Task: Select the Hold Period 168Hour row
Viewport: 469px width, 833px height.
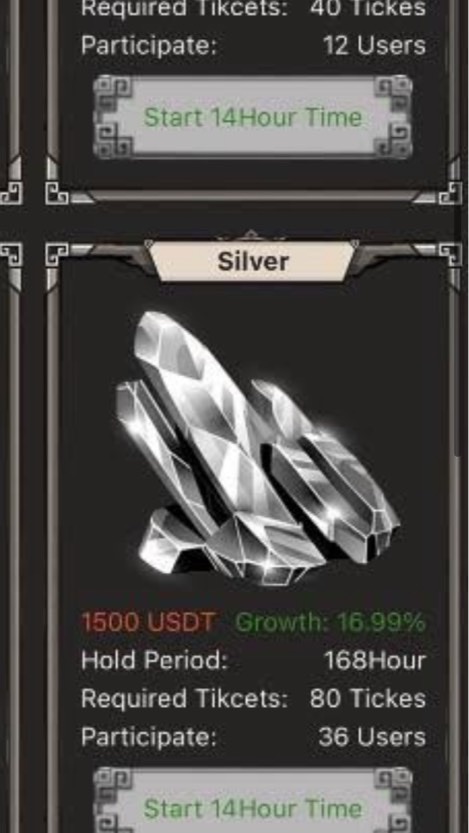Action: click(253, 660)
